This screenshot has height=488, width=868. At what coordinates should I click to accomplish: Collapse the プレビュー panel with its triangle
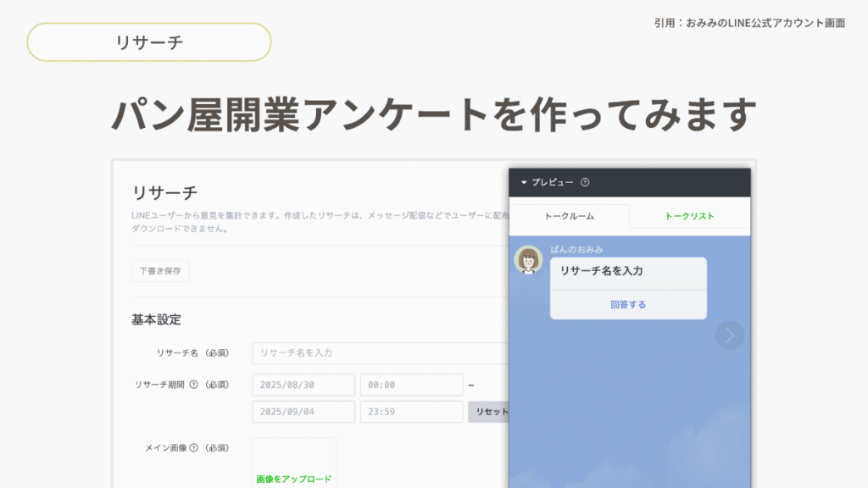click(x=524, y=182)
